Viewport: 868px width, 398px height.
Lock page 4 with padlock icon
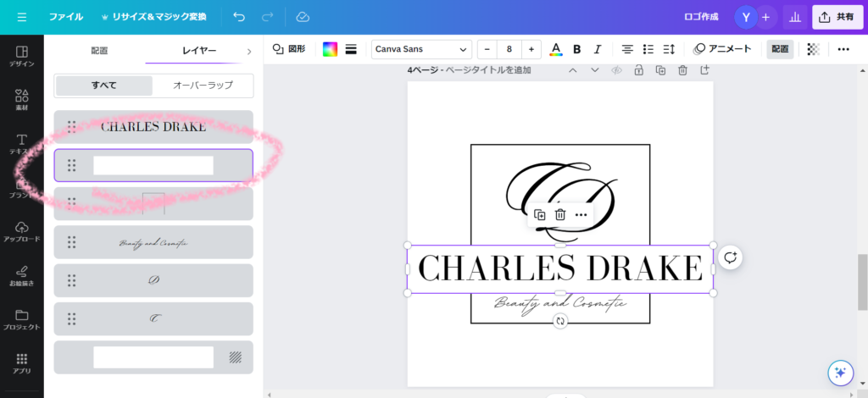639,70
